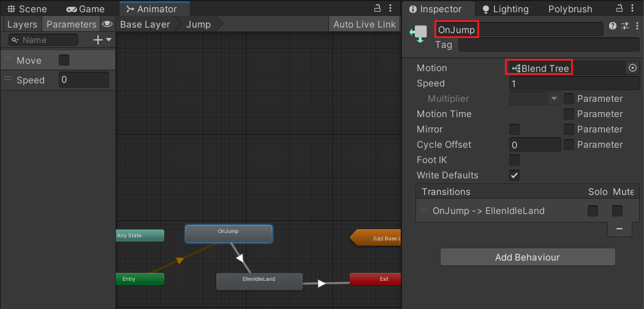Enable the Cycle Offset Parameter checkbox
This screenshot has width=644, height=309.
point(569,145)
